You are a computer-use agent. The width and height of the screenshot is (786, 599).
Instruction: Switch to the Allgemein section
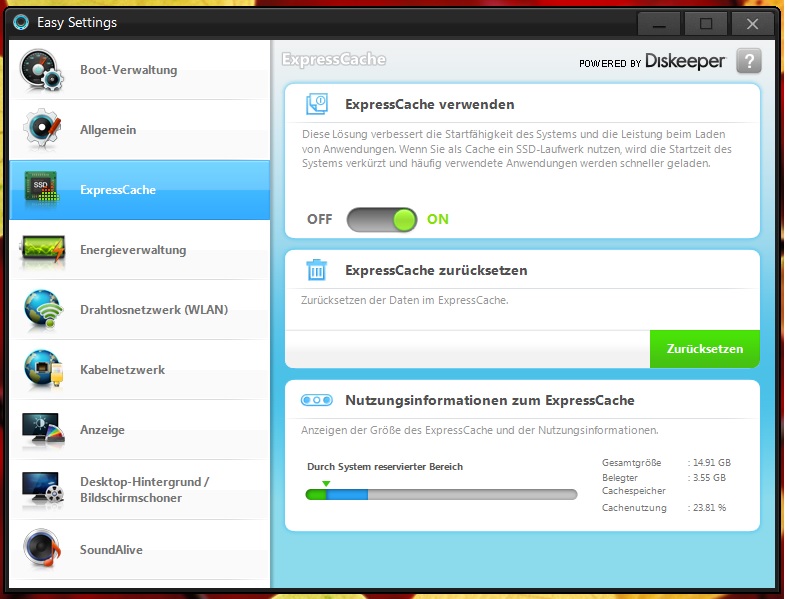click(x=139, y=130)
